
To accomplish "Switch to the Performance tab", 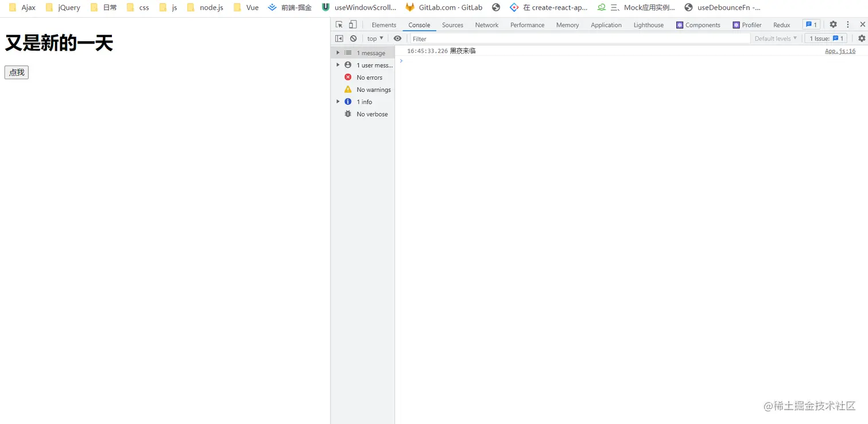I will tap(527, 25).
